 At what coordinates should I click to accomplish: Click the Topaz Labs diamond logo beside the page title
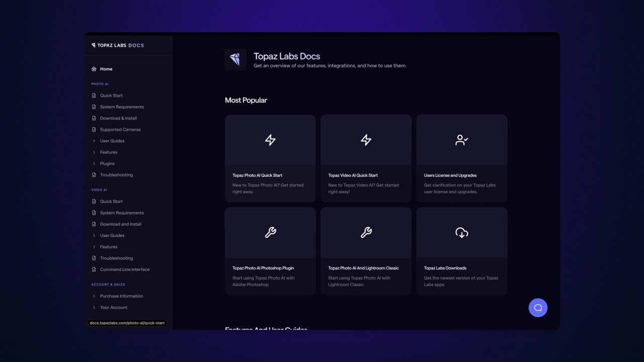click(235, 59)
